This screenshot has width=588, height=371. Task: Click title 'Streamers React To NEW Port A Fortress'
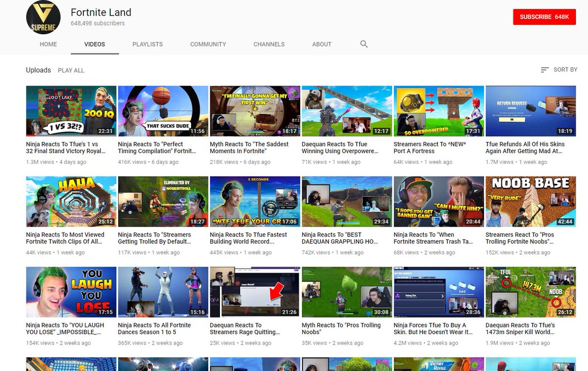click(430, 148)
